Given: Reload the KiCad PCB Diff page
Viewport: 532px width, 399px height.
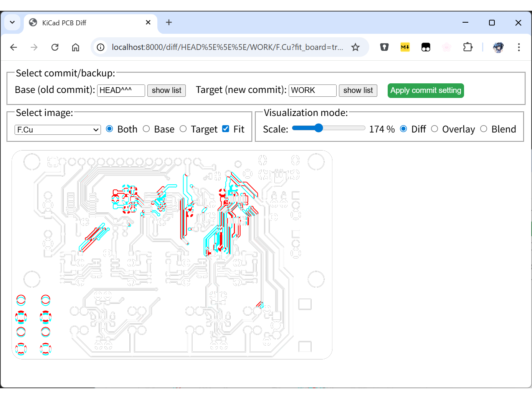Looking at the screenshot, I should (55, 47).
